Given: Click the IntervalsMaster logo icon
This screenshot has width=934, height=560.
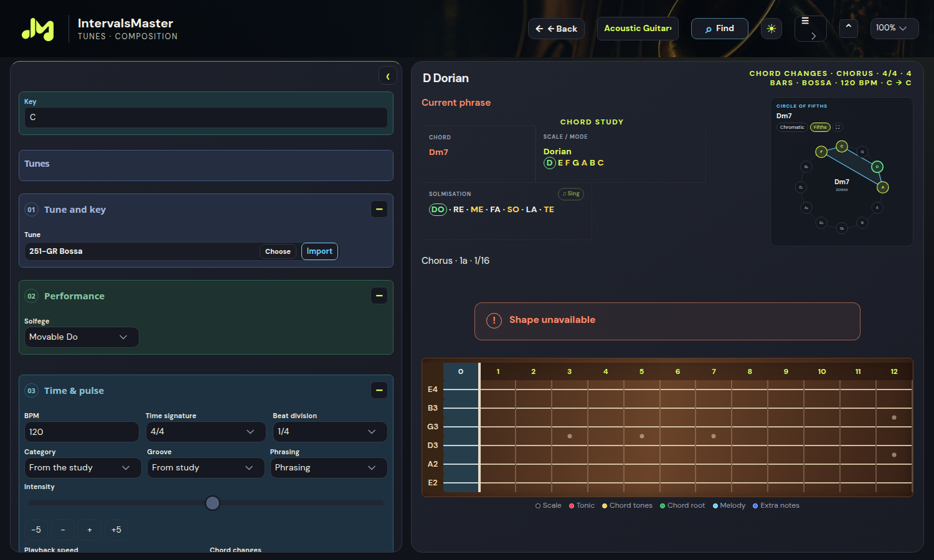Looking at the screenshot, I should coord(38,29).
